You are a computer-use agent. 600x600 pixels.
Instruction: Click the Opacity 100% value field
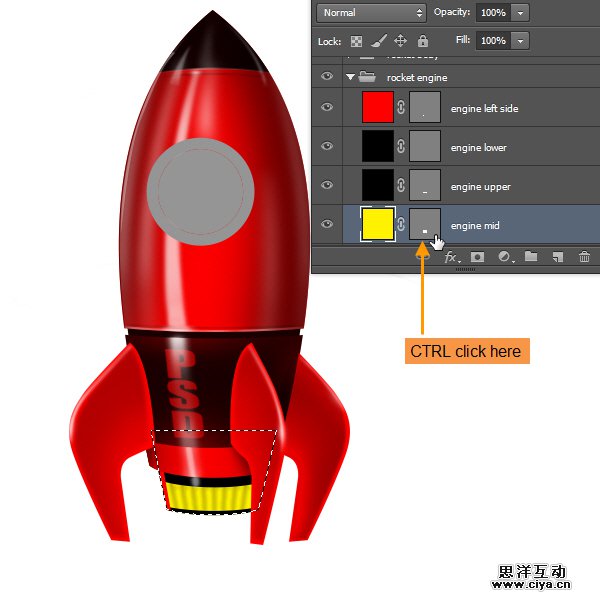tap(493, 13)
